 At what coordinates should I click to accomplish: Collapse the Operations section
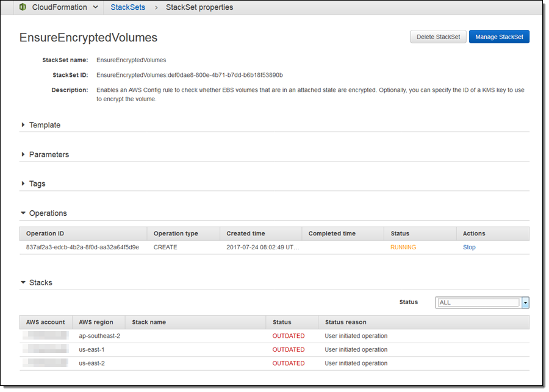click(48, 213)
